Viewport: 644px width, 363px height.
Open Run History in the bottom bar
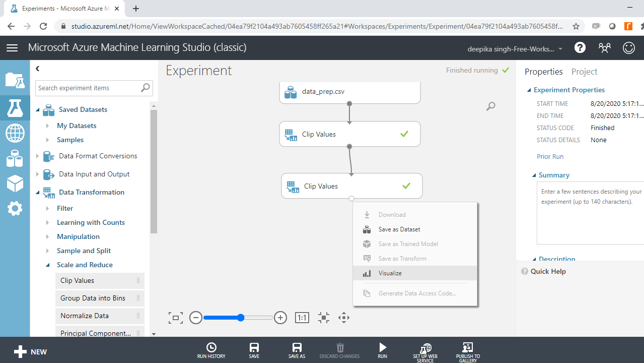pyautogui.click(x=211, y=350)
